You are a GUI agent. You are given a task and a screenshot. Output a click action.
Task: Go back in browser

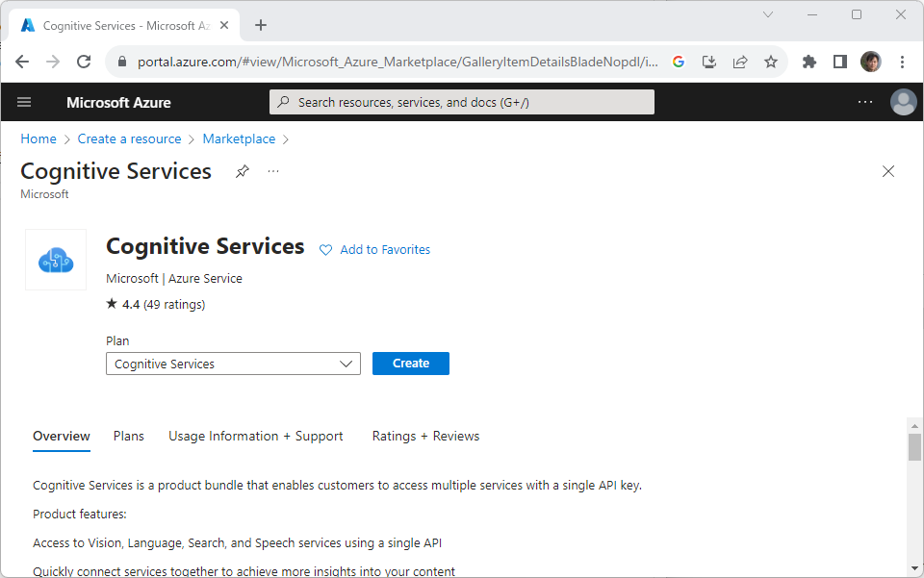pyautogui.click(x=22, y=62)
